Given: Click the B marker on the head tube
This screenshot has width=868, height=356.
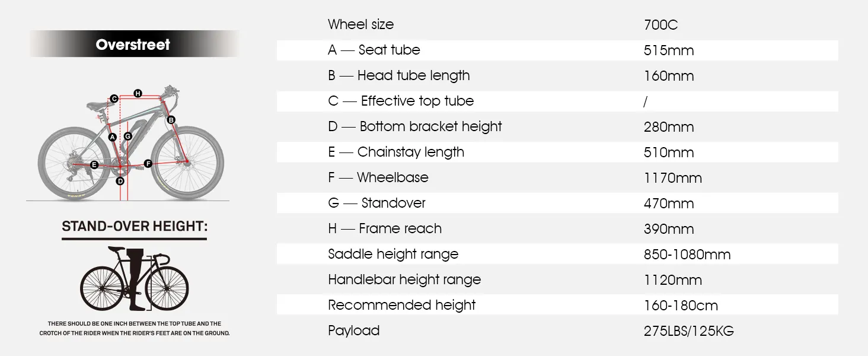Looking at the screenshot, I should [x=171, y=120].
